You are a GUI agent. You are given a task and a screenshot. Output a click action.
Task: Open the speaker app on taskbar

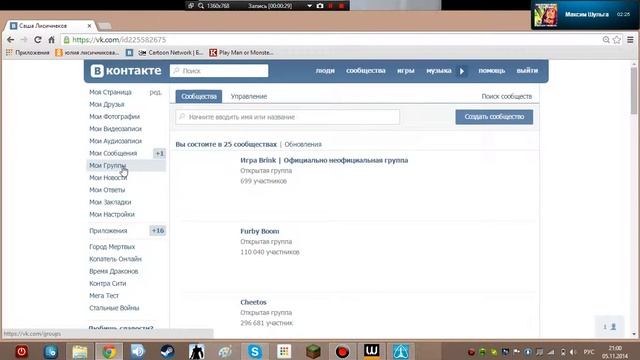pyautogui.click(x=138, y=351)
